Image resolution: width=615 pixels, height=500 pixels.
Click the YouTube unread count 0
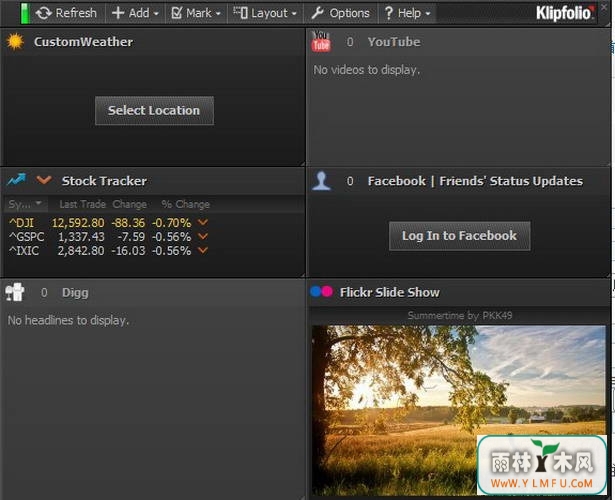(350, 42)
